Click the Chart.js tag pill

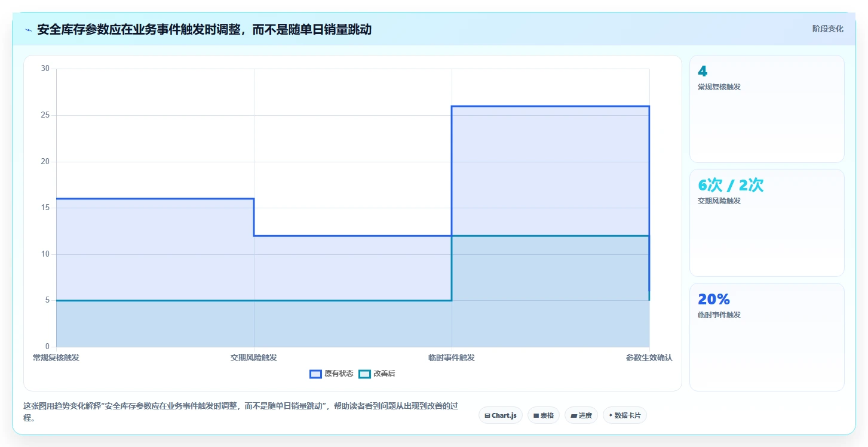(x=501, y=415)
